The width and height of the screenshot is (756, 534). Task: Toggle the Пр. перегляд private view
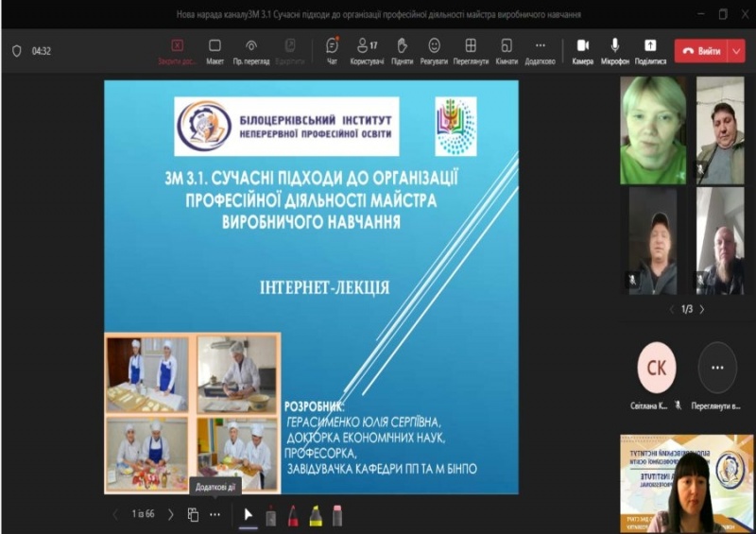coord(251,50)
